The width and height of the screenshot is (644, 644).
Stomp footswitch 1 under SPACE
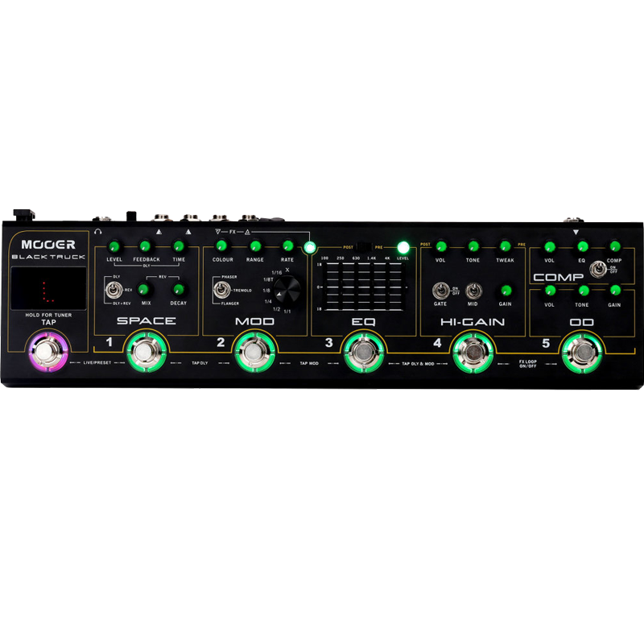click(146, 352)
